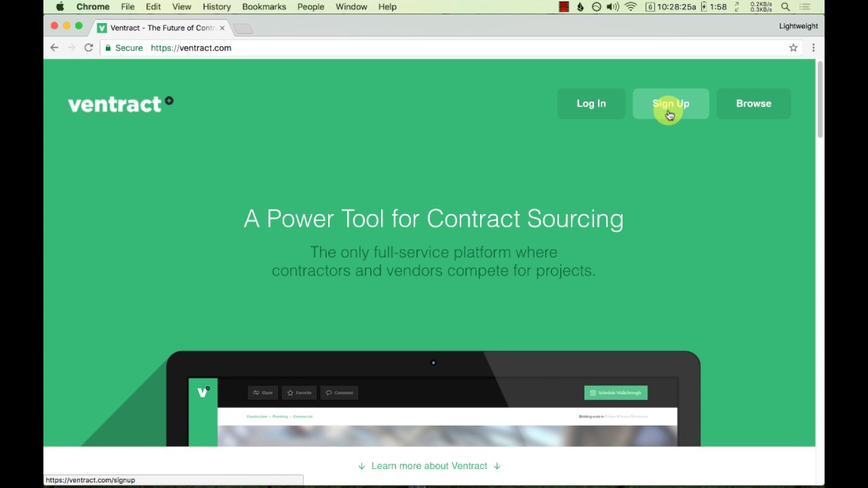Click the Sign Up button
This screenshot has height=488, width=868.
pos(671,104)
